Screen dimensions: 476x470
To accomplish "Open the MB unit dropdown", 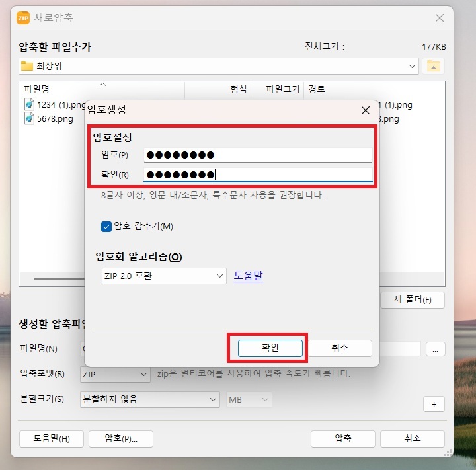I will [249, 399].
